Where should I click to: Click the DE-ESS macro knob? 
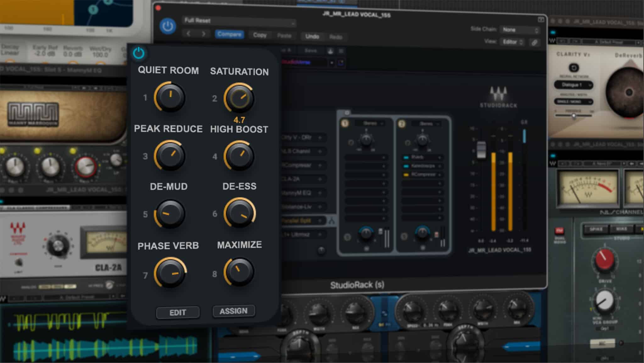(240, 213)
